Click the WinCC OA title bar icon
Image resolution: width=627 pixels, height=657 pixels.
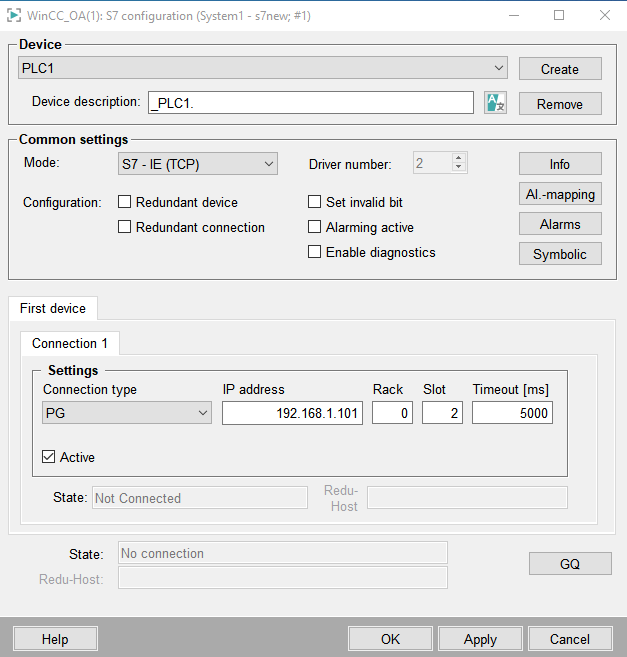(x=15, y=15)
